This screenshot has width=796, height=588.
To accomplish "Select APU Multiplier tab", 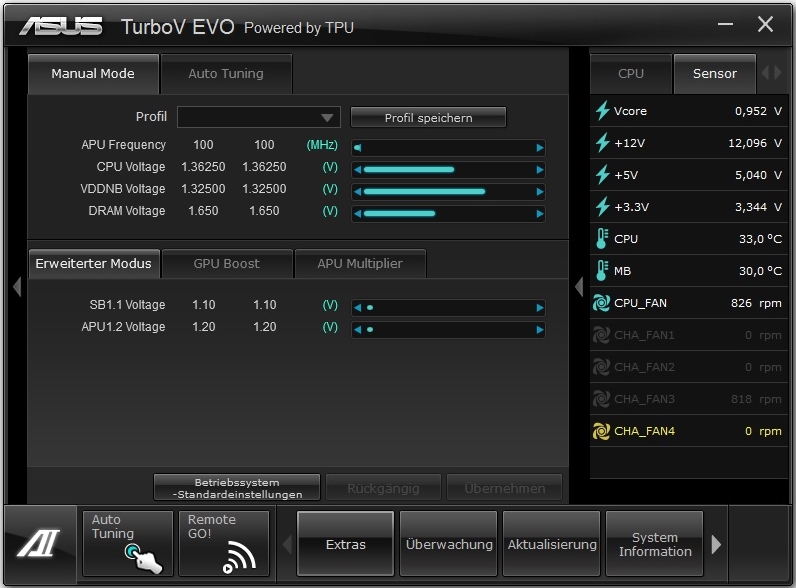I will pos(360,264).
